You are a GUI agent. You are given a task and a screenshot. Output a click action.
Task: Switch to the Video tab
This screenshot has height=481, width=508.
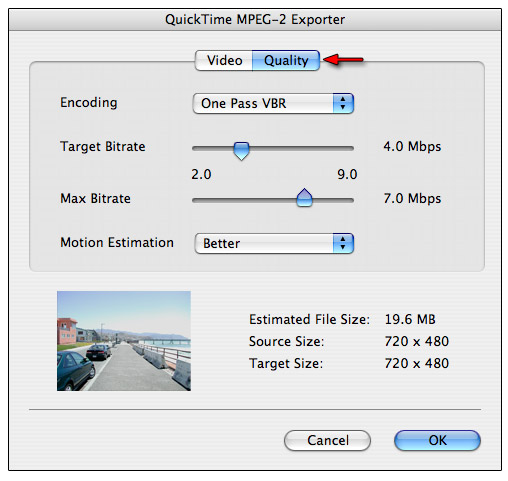coord(224,60)
